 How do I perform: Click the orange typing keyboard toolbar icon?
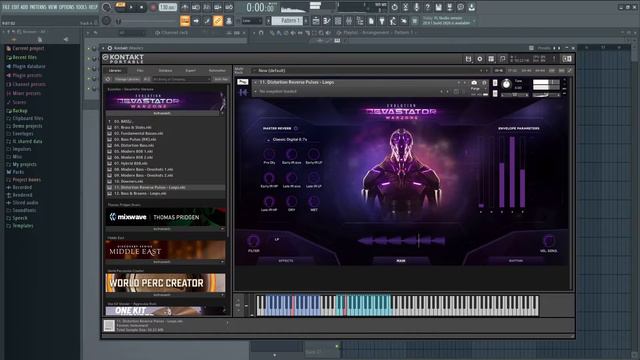click(x=185, y=20)
